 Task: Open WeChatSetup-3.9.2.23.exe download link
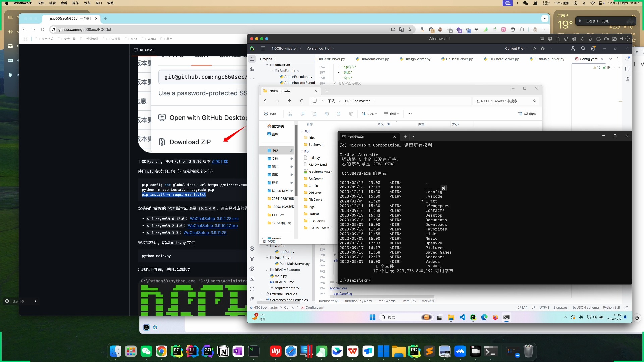point(214,219)
